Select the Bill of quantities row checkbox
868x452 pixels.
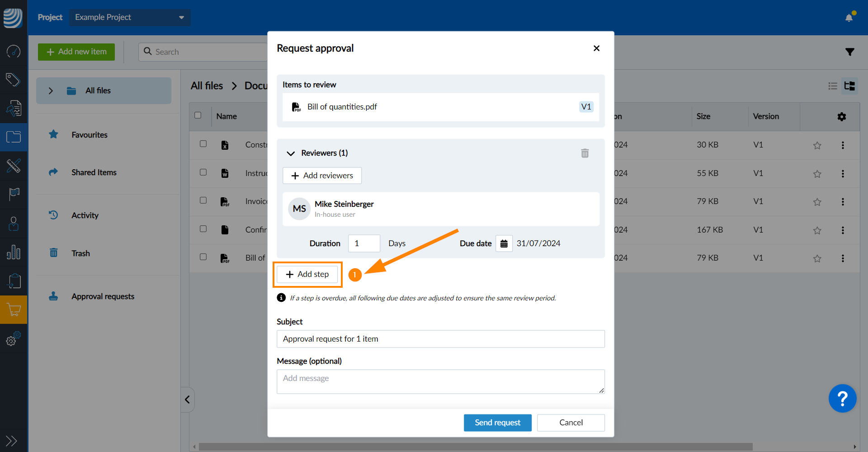point(203,257)
